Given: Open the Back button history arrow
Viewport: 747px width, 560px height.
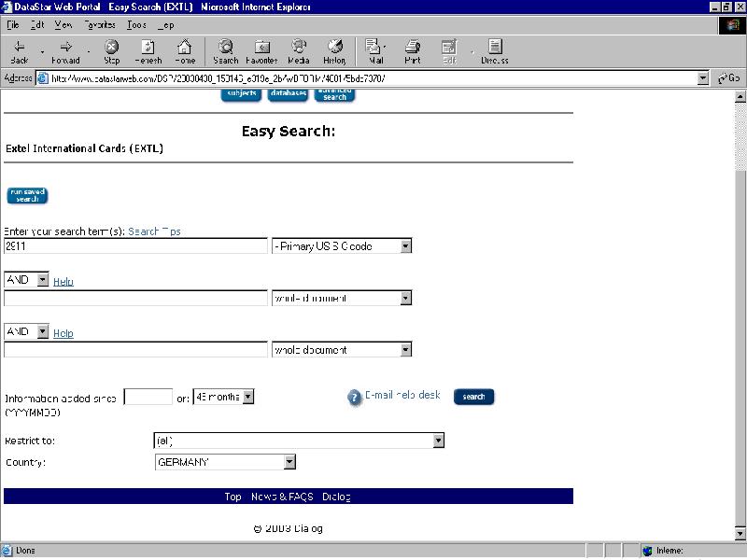Looking at the screenshot, I should pos(42,51).
